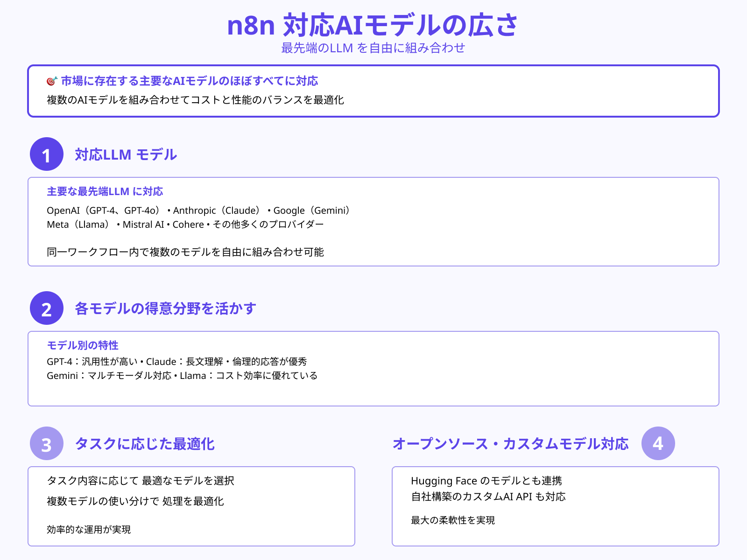The height and width of the screenshot is (560, 747).
Task: Click the heading "市場に存在する主要なAIモデルのほぼすべてに対応"
Action: [190, 81]
